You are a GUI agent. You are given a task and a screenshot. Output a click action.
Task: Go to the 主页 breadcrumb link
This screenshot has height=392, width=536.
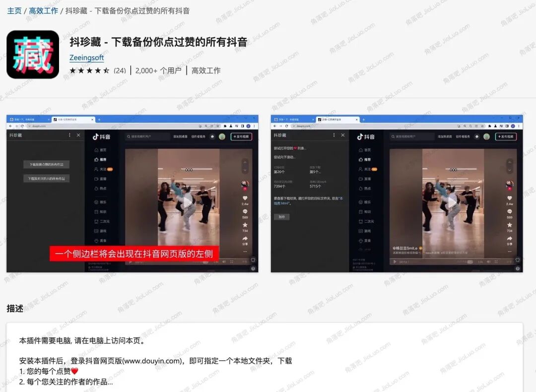14,11
